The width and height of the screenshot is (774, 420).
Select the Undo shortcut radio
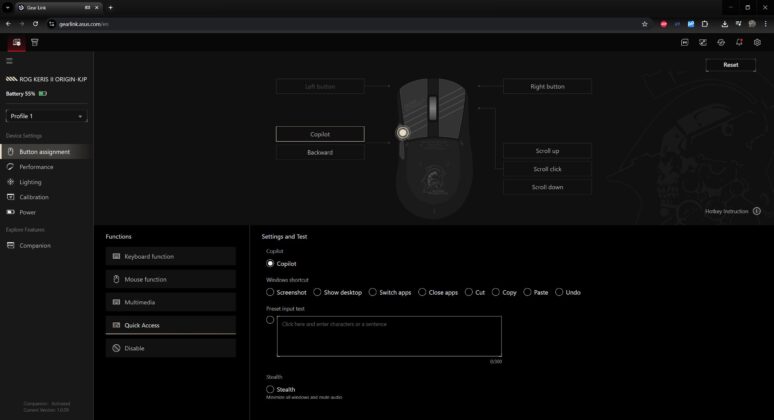click(x=559, y=292)
